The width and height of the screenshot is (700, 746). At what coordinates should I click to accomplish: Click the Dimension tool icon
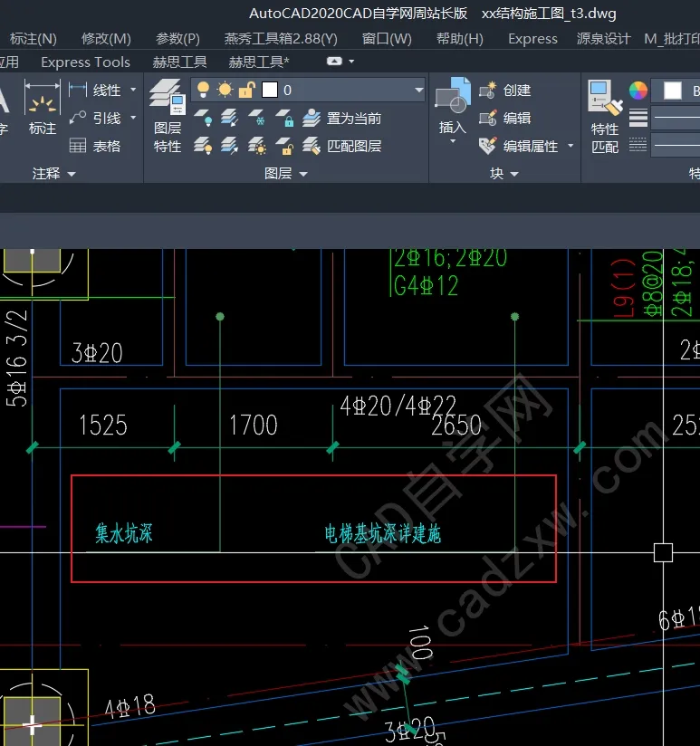[43, 98]
